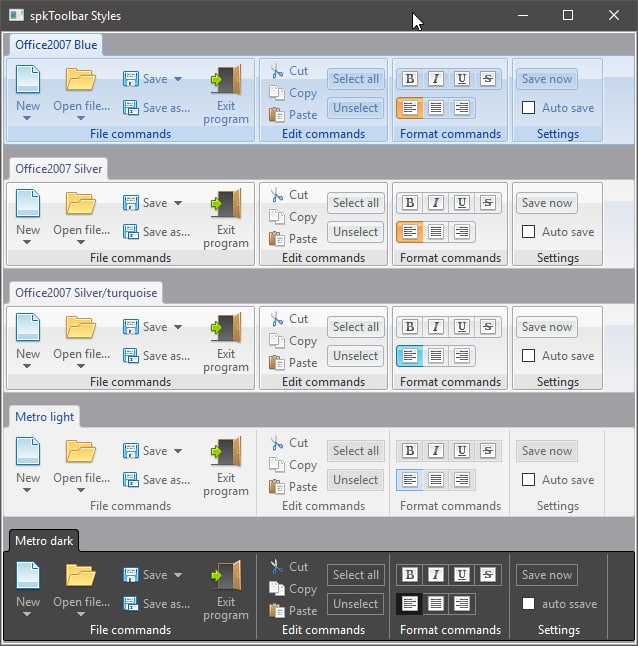
Task: Choose center alignment in Office2007 Blue
Action: point(436,108)
